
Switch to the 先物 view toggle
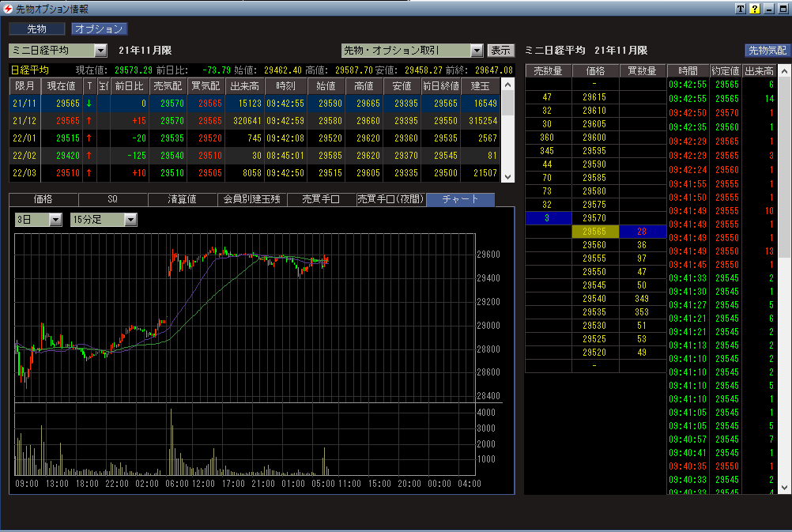pyautogui.click(x=36, y=29)
